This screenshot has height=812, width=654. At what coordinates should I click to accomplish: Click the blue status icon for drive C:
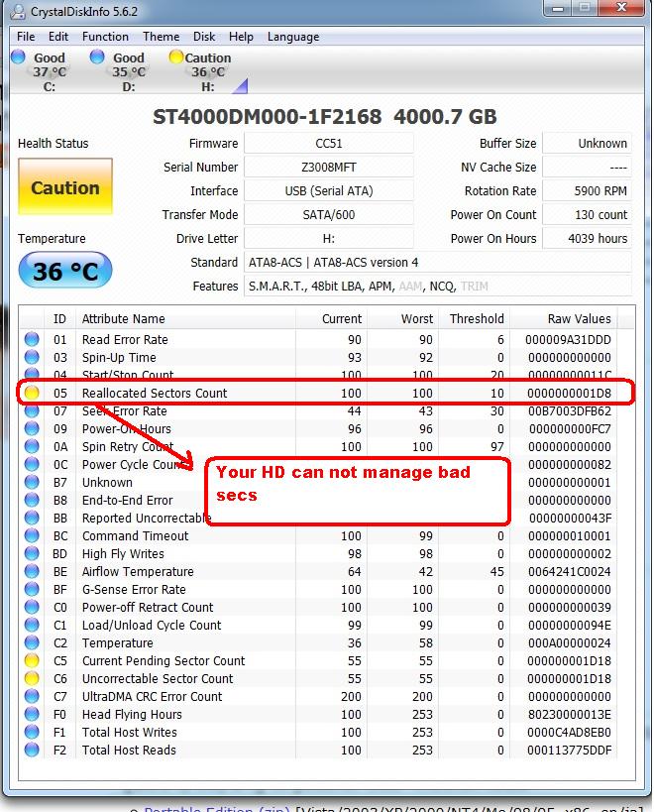[x=18, y=57]
